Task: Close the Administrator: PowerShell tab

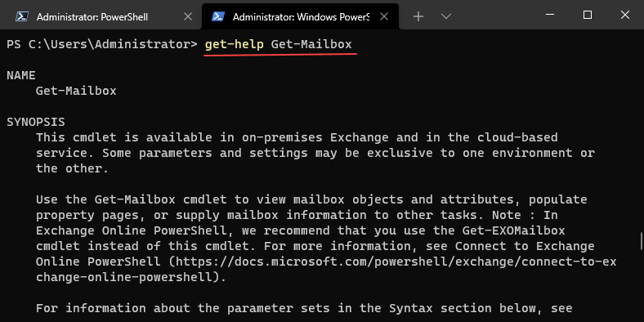Action: (188, 16)
